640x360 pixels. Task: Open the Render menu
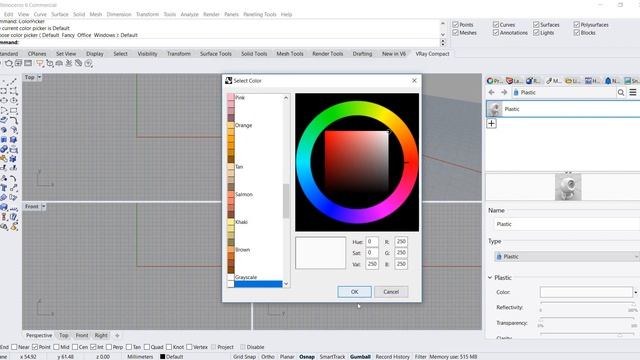[x=211, y=14]
